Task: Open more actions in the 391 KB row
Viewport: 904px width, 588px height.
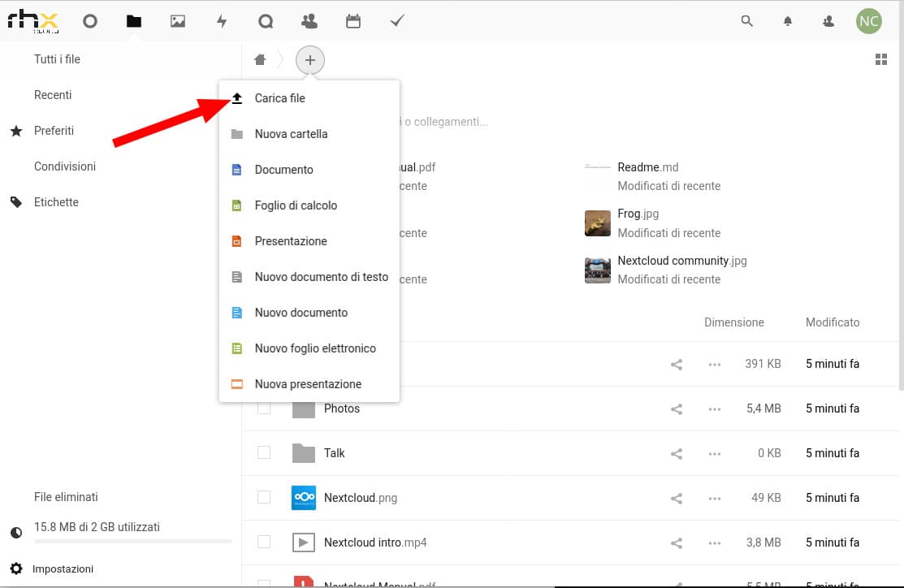Action: tap(714, 365)
